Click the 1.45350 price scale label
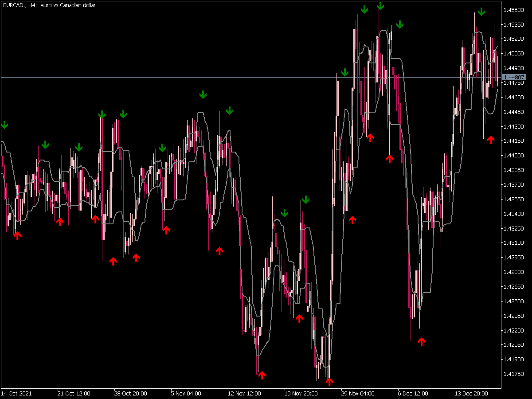 coord(514,24)
